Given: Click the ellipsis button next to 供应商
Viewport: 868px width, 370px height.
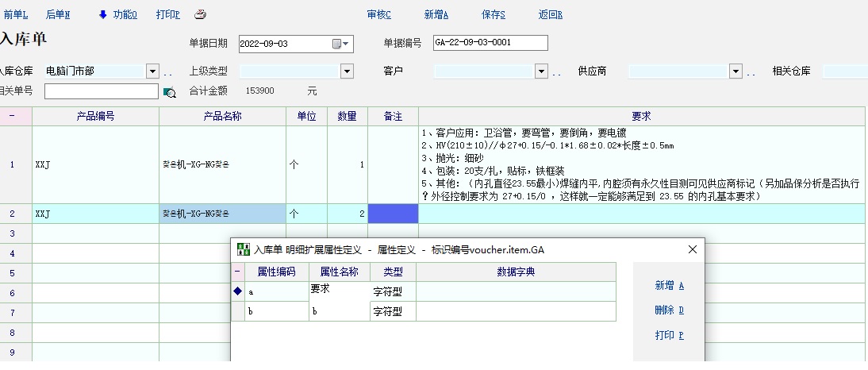Looking at the screenshot, I should 751,72.
